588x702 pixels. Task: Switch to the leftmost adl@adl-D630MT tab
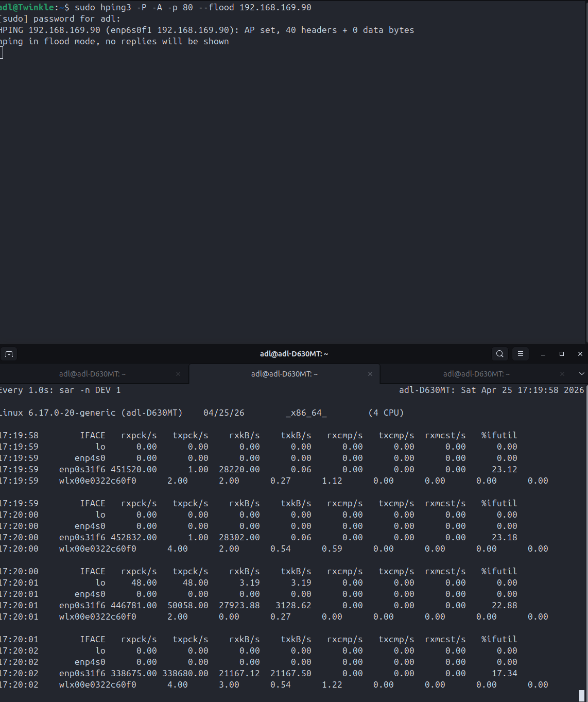point(92,374)
